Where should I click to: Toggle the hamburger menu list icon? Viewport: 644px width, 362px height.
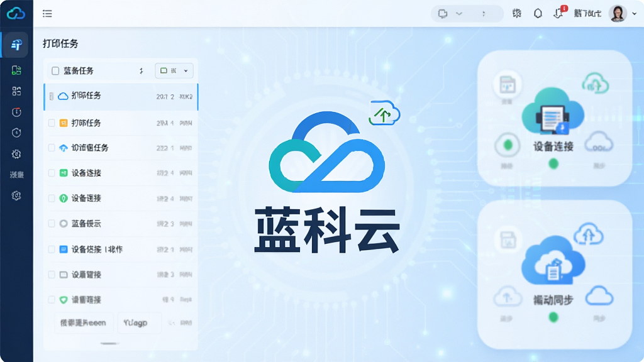[47, 14]
